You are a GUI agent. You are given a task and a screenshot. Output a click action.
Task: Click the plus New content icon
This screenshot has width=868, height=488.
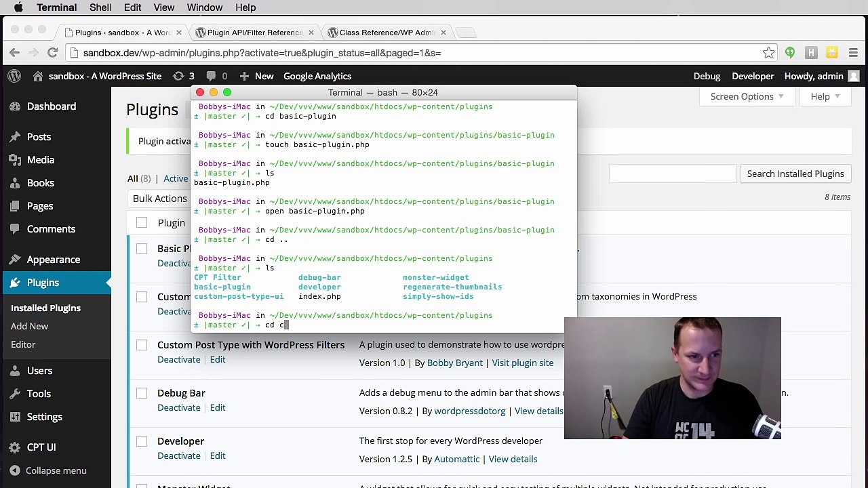(244, 76)
